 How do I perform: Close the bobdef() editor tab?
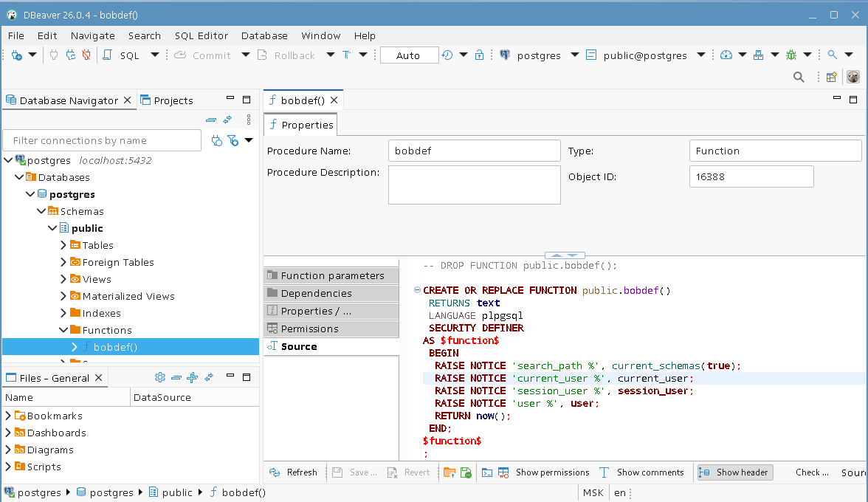point(334,100)
